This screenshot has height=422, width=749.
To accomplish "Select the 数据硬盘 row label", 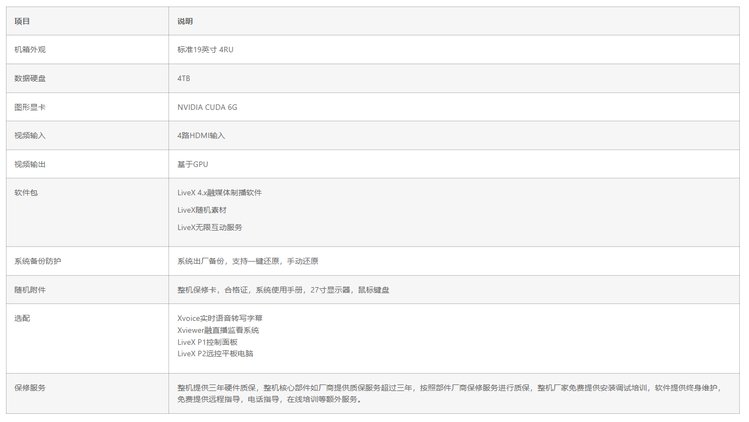I will (x=30, y=77).
